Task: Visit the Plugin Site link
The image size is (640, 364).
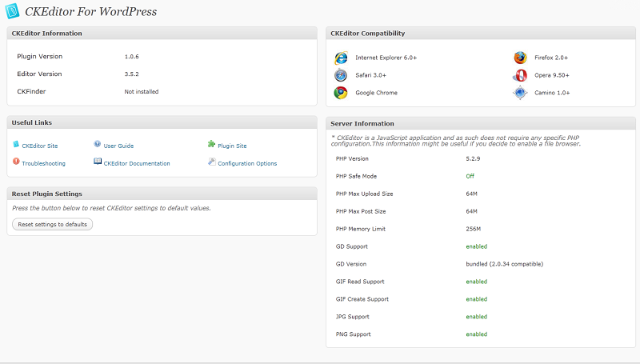Action: click(232, 146)
